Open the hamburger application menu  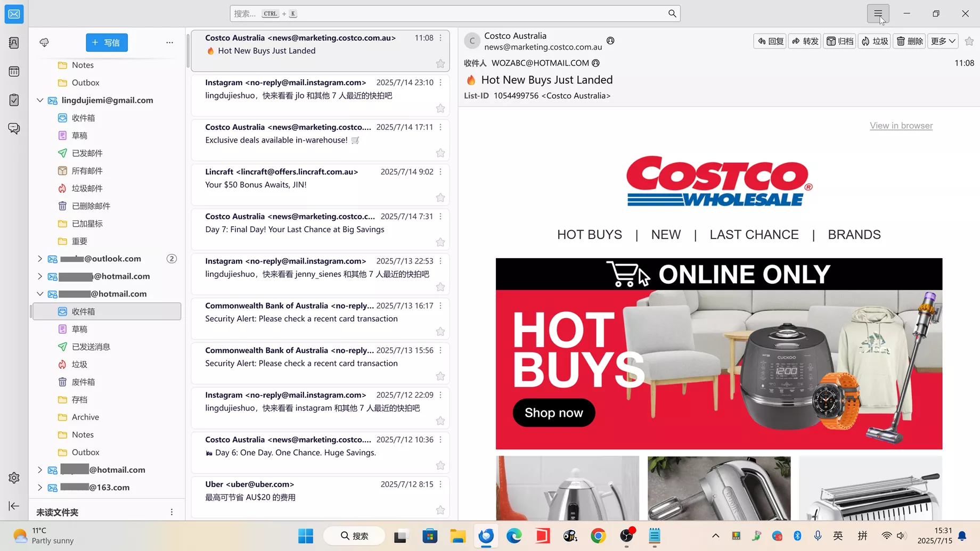pos(878,13)
